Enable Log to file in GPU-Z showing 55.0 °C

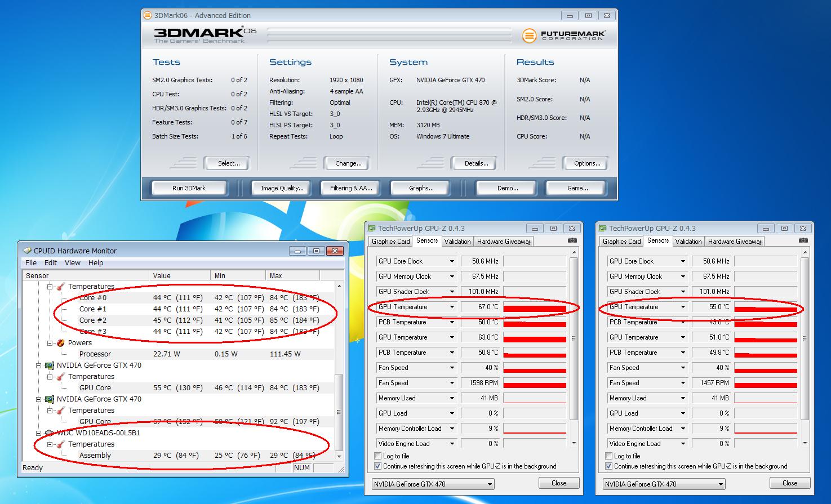click(608, 456)
